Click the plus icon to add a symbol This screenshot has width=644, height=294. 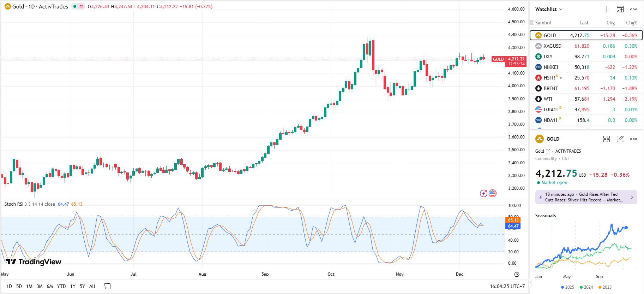click(x=607, y=9)
